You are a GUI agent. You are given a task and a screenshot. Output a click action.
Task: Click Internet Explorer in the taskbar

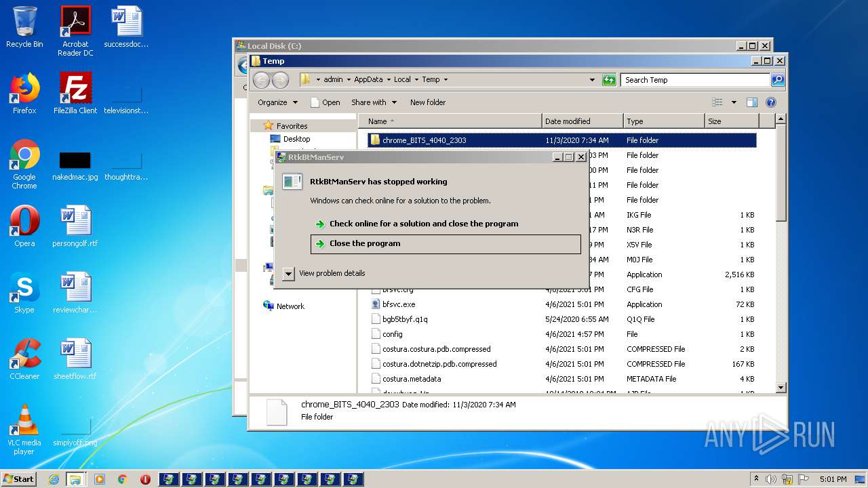[x=54, y=479]
